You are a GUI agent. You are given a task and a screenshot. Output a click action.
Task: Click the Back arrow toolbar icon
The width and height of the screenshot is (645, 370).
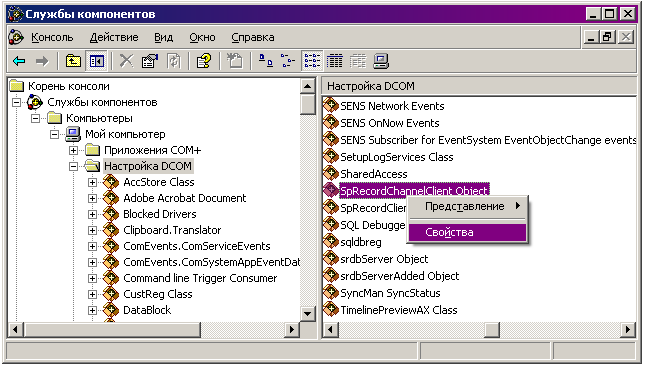click(19, 61)
